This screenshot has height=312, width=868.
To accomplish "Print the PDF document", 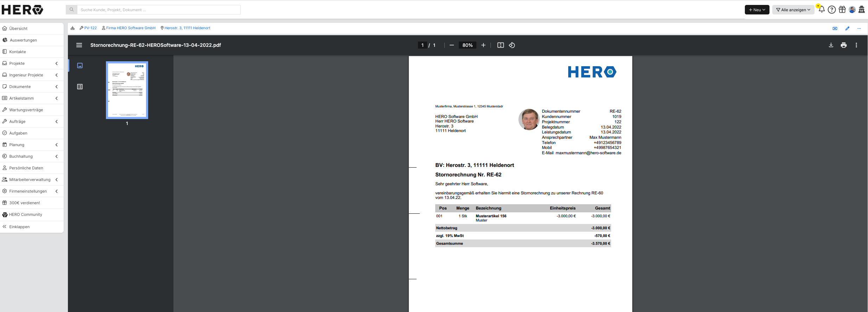I will 844,45.
